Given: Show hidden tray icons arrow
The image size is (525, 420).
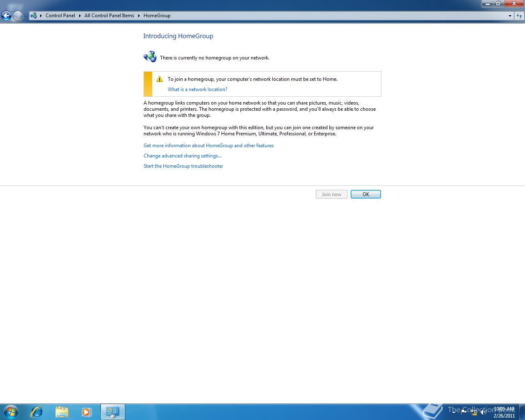Looking at the screenshot, I should click(x=453, y=412).
